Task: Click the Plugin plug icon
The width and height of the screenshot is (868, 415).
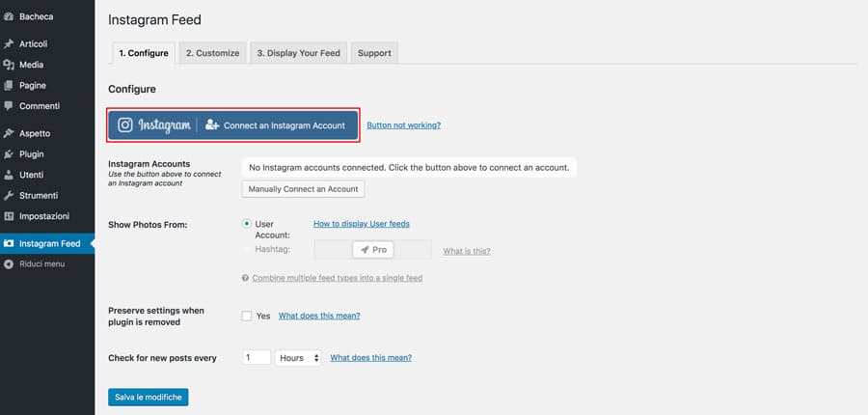Action: pos(9,154)
